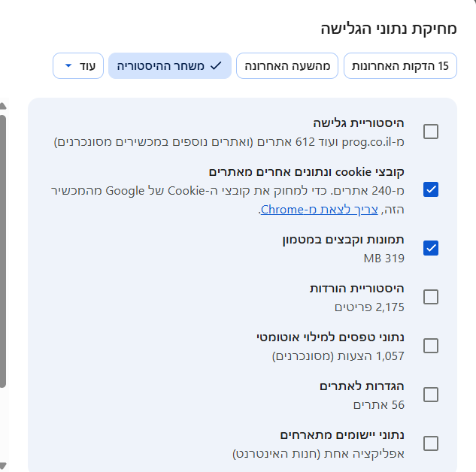
Task: Check the נתוני יישומים מתארחים checkbox
Action: pos(431,443)
